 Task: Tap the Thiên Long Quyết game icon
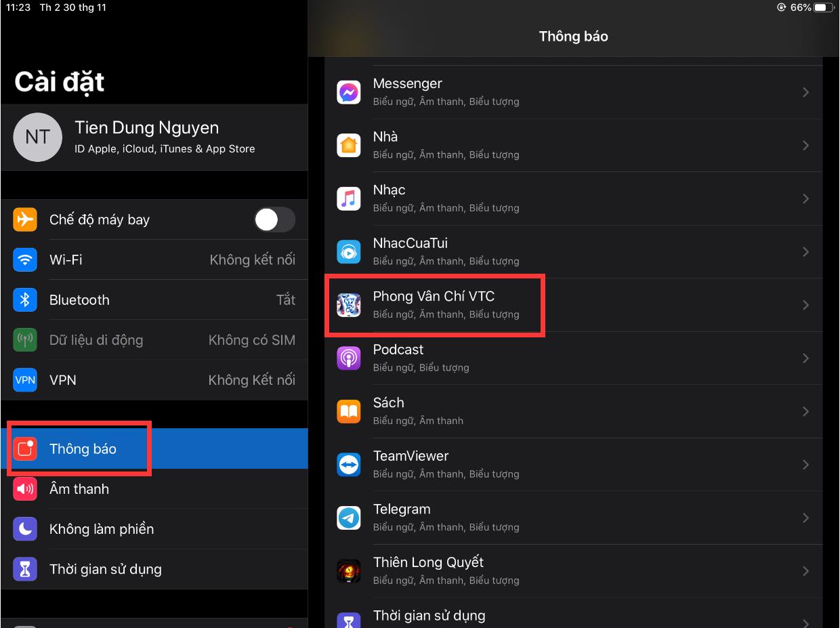click(x=349, y=570)
